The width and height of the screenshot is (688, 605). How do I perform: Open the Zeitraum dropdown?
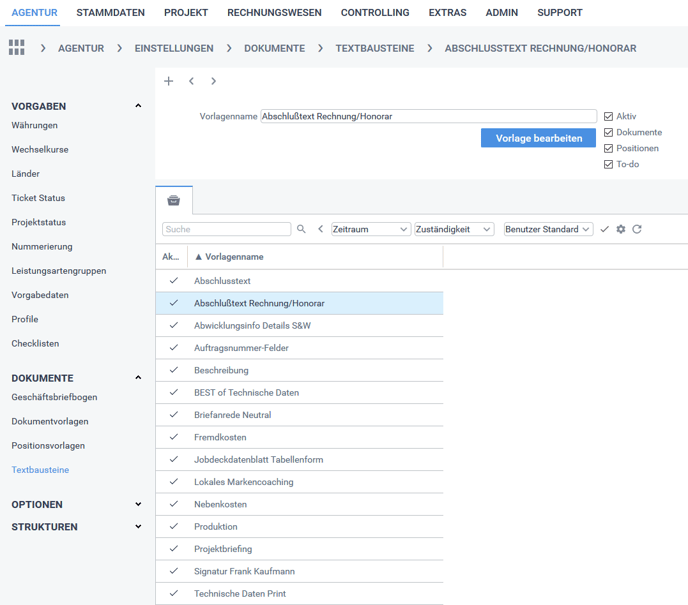[x=370, y=229]
